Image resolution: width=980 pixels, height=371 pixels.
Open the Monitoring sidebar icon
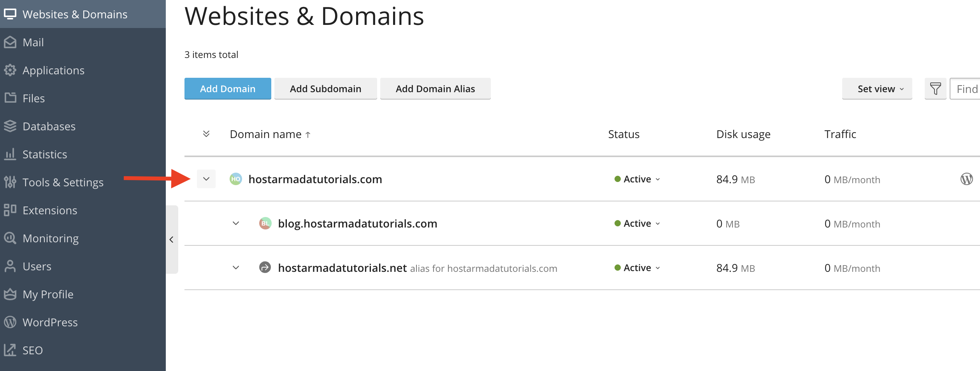[10, 238]
